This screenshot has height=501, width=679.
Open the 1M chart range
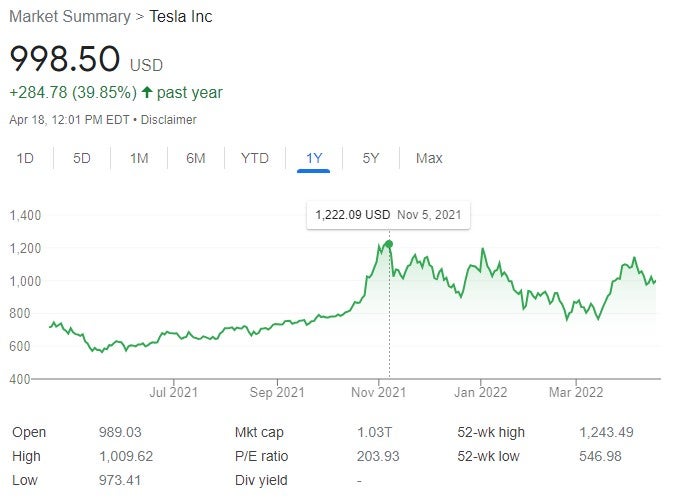pyautogui.click(x=139, y=158)
